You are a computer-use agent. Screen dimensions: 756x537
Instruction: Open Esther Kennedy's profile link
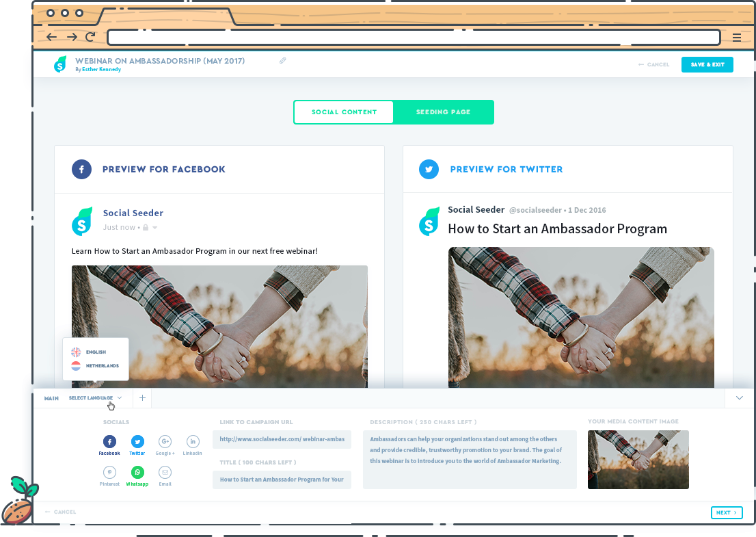point(101,68)
